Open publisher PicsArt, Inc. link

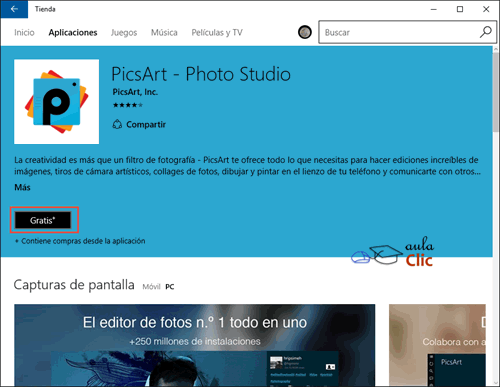[135, 92]
